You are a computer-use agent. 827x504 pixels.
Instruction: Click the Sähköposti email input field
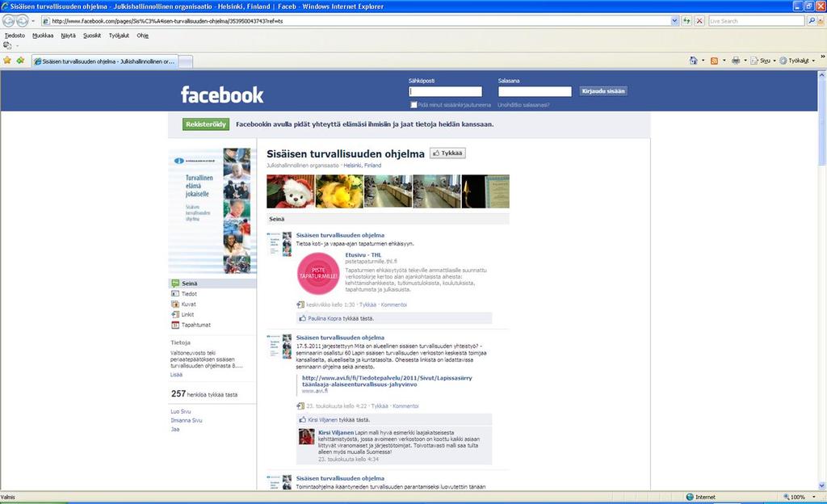tap(445, 92)
